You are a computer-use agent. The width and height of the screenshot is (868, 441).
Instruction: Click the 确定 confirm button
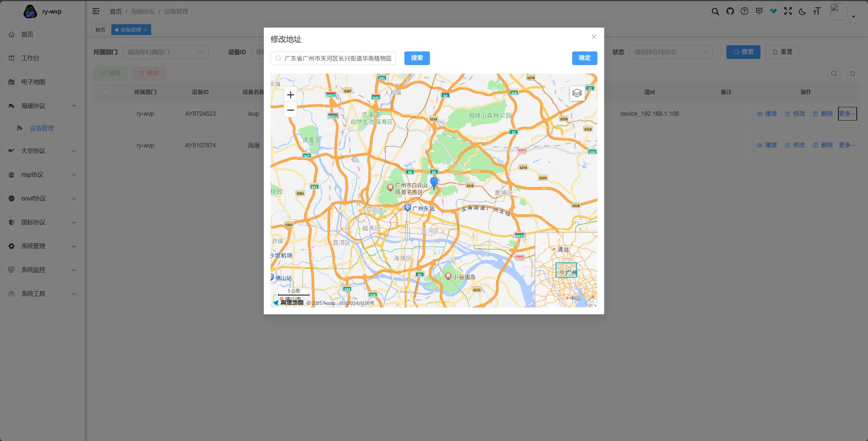[x=584, y=58]
